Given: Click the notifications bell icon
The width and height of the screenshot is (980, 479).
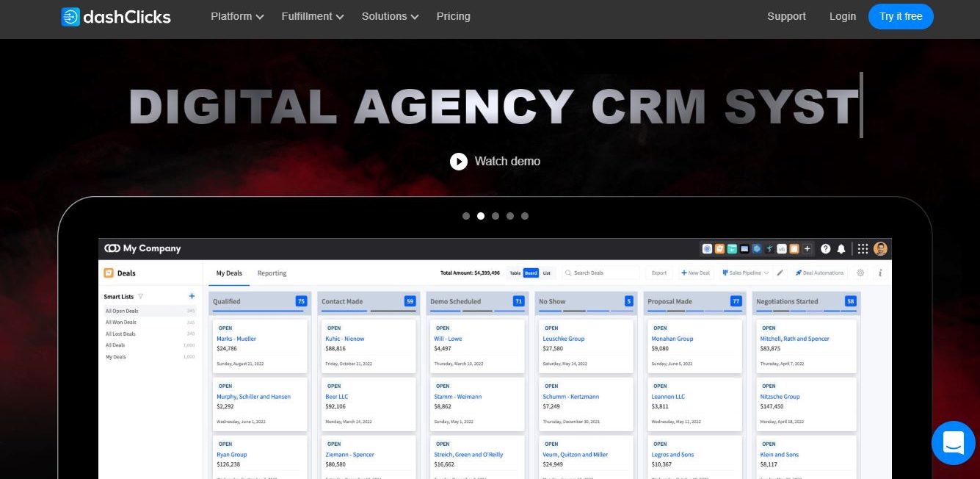Looking at the screenshot, I should (x=841, y=248).
